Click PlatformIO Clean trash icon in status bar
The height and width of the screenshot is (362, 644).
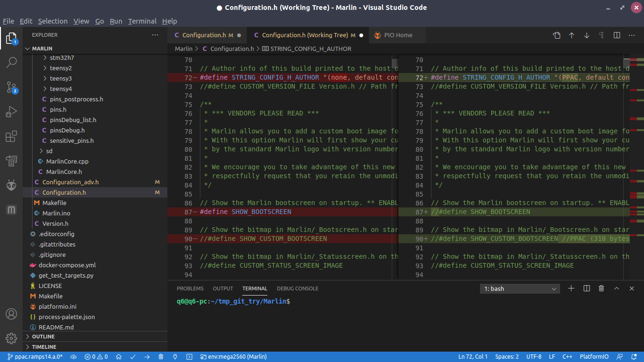click(161, 357)
